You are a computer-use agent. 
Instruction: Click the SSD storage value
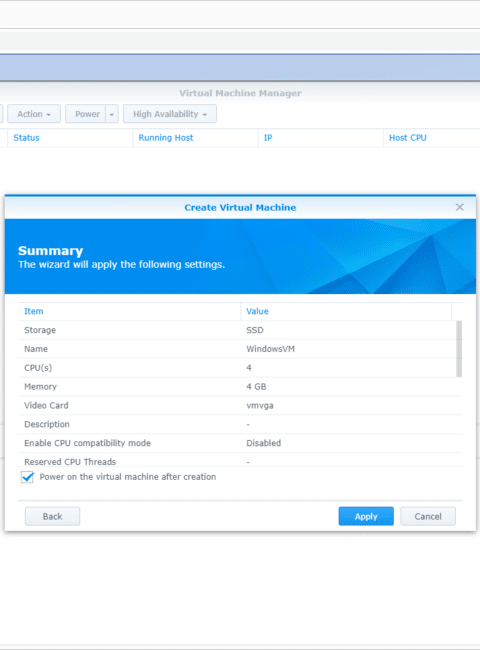coord(255,330)
